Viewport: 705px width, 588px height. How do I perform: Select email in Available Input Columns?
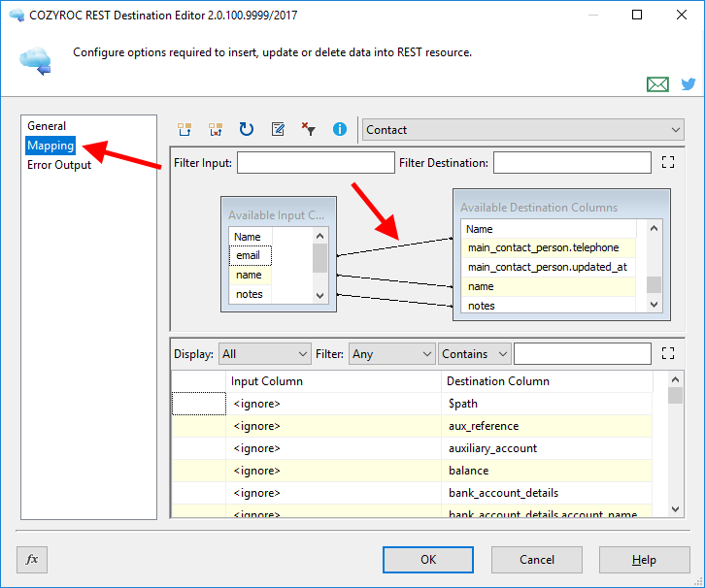click(x=250, y=255)
